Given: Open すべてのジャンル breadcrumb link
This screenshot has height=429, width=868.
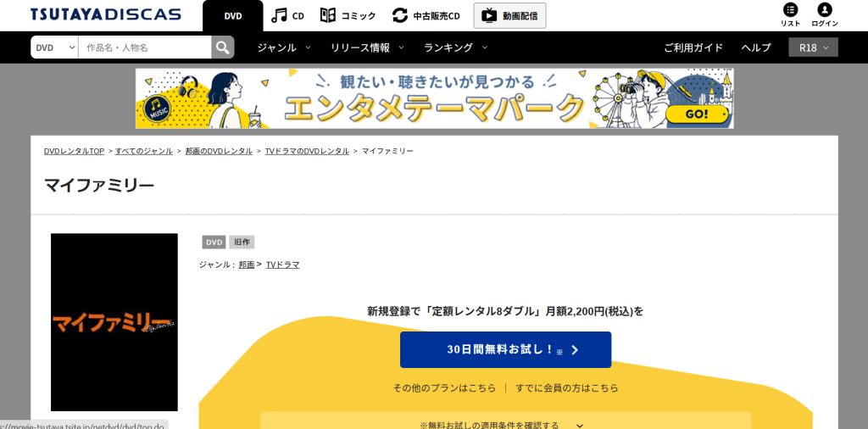Looking at the screenshot, I should pos(144,151).
